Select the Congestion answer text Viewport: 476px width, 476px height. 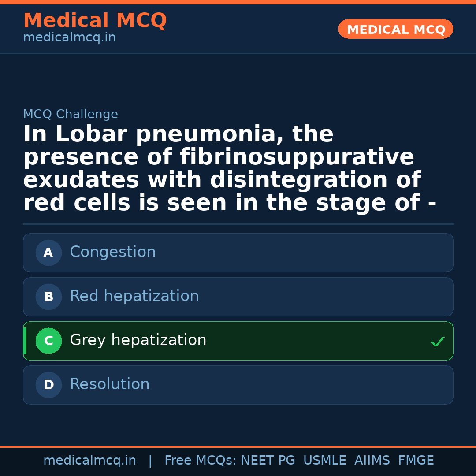[x=112, y=252]
